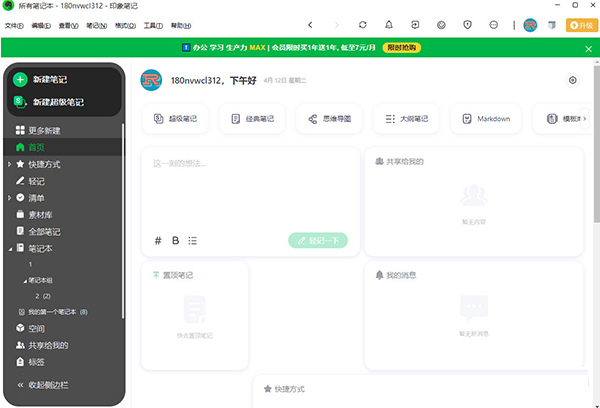This screenshot has width=600, height=408.
Task: Insert a hashtag tag in quick note
Action: pyautogui.click(x=158, y=240)
